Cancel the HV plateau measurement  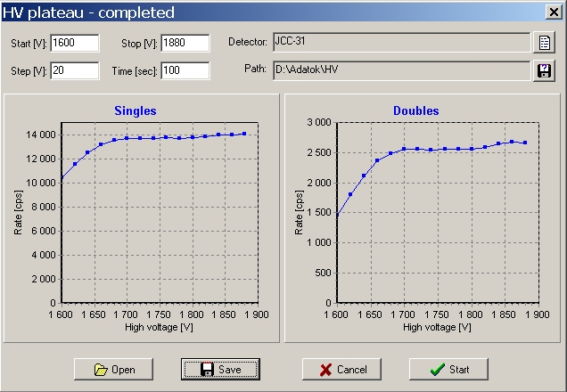(x=341, y=369)
